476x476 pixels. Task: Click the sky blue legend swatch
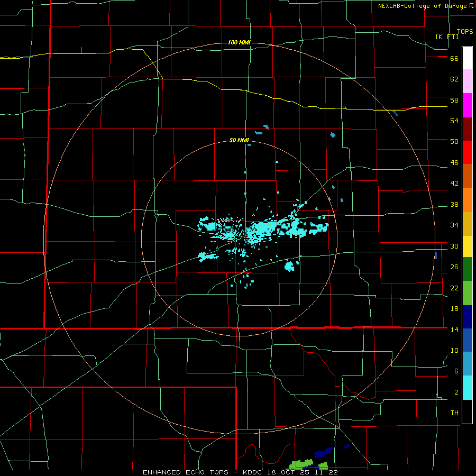point(467,364)
